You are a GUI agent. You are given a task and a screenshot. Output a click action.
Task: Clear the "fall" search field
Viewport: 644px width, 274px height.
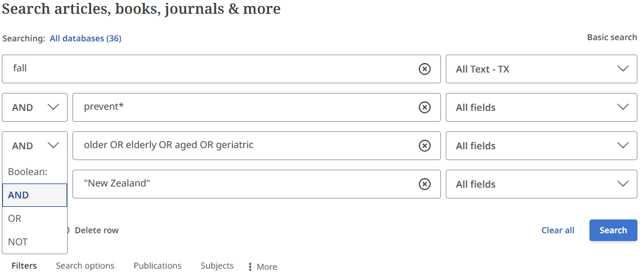click(424, 69)
